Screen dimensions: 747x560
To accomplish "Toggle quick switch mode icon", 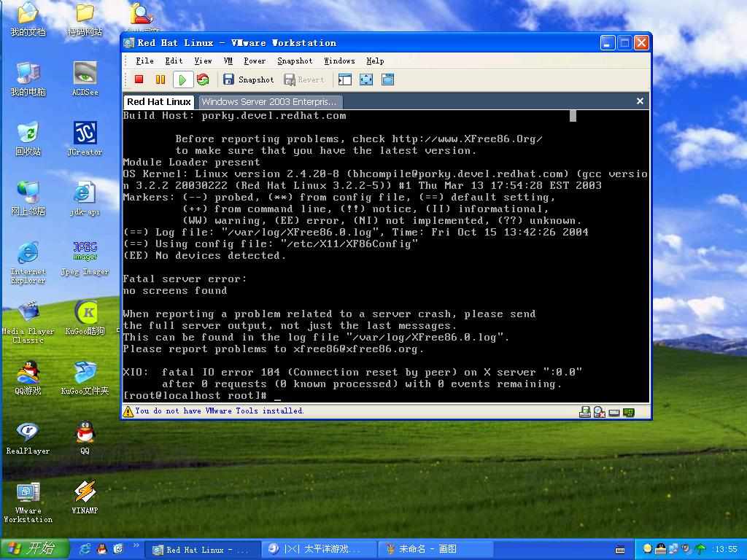I will coord(388,79).
